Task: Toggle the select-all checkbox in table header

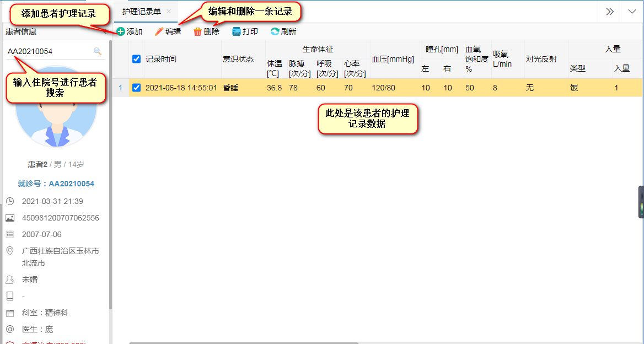Action: click(137, 59)
